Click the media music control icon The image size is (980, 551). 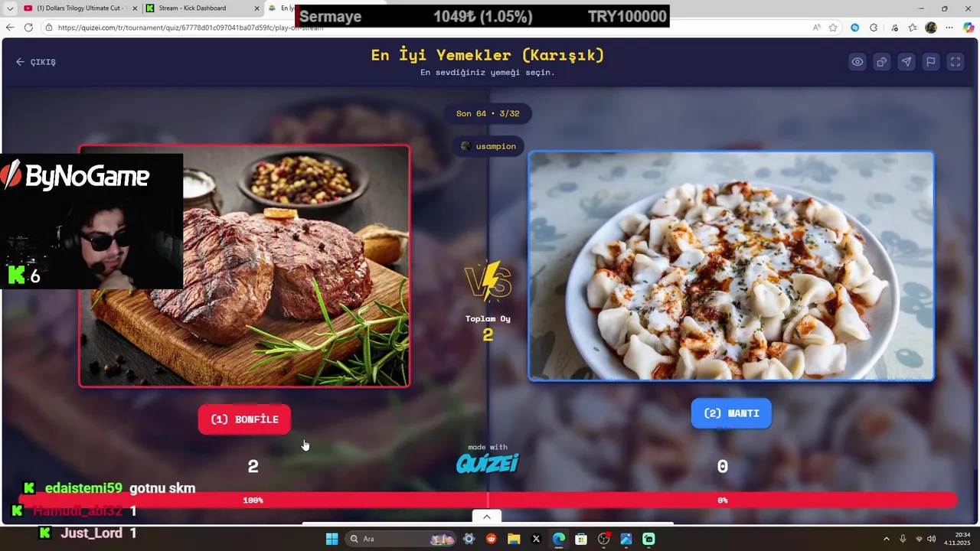click(x=894, y=28)
